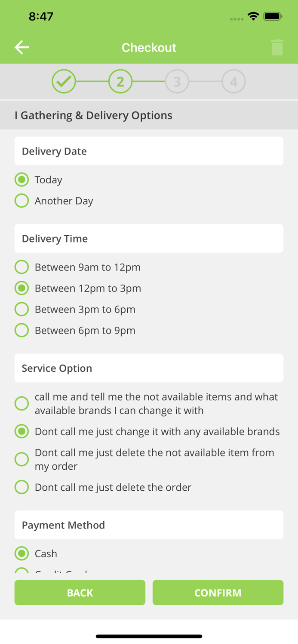Choose Cash as the payment method

click(22, 553)
